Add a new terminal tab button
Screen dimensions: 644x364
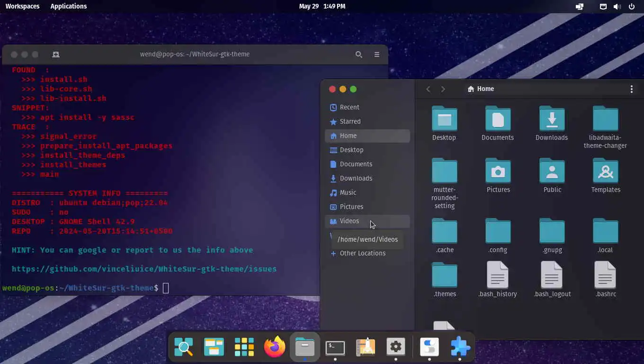tap(56, 55)
